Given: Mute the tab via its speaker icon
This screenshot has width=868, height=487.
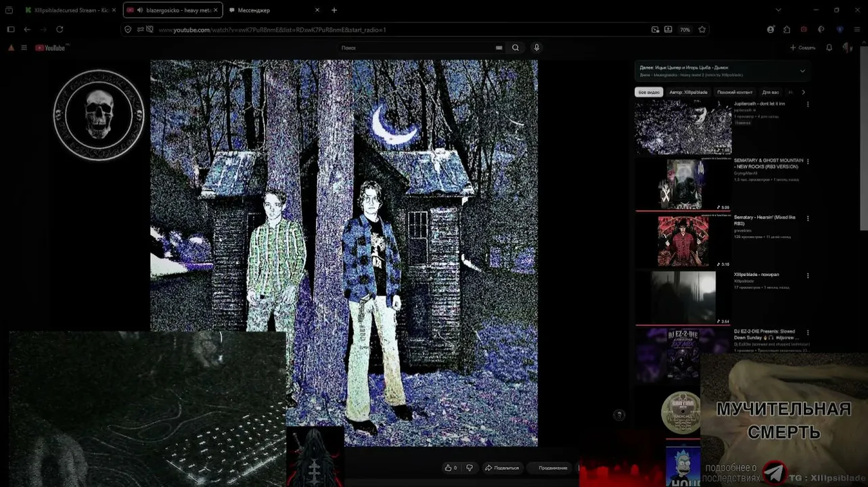Looking at the screenshot, I should [139, 10].
